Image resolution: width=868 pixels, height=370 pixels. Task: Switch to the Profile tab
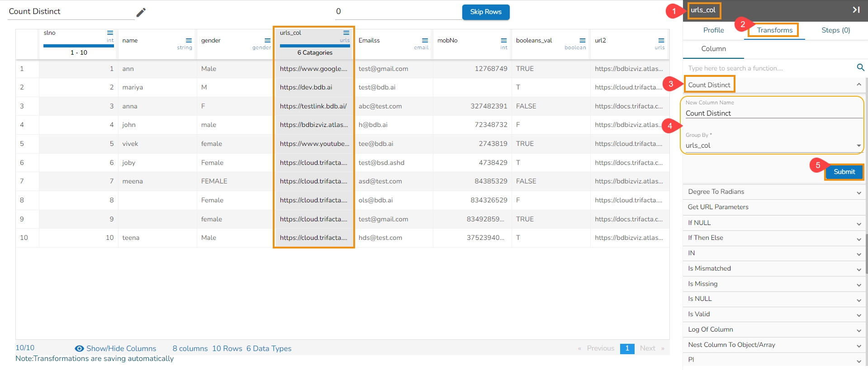713,30
